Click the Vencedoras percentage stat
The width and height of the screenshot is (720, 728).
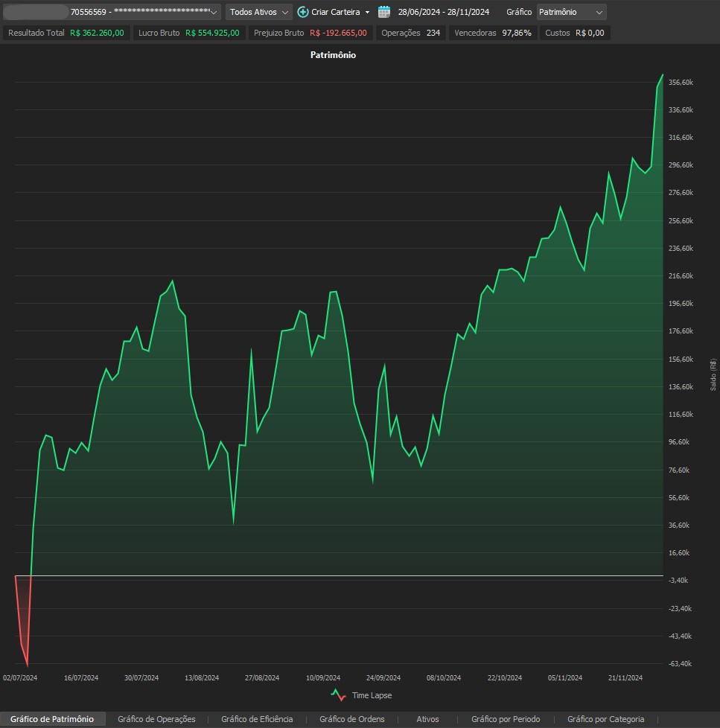coord(516,33)
